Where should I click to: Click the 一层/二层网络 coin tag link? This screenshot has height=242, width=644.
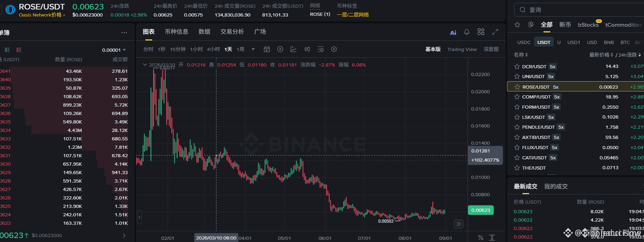pyautogui.click(x=353, y=15)
